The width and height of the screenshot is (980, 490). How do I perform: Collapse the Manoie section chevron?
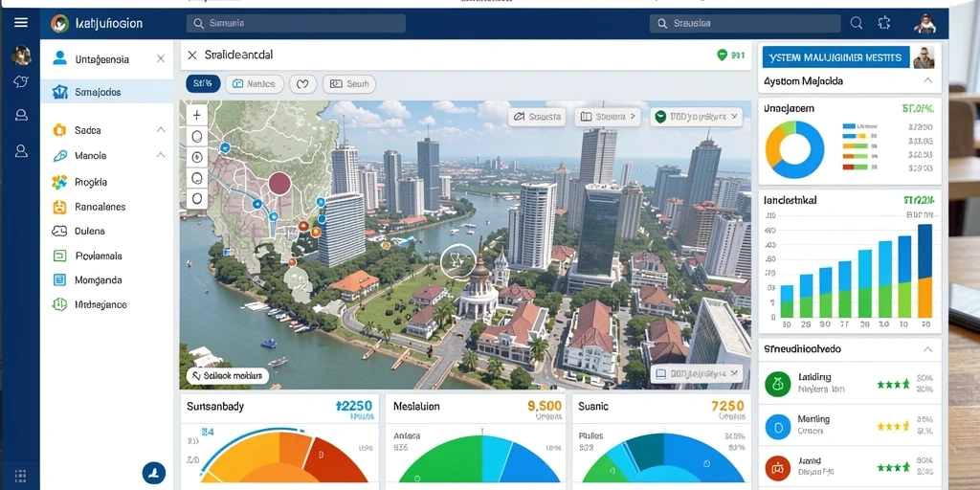pyautogui.click(x=161, y=155)
